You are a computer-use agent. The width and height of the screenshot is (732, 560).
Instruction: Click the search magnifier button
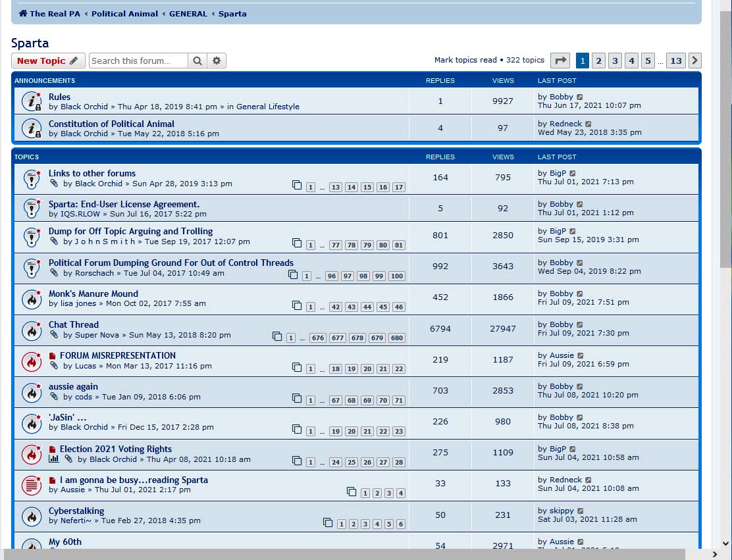[197, 61]
